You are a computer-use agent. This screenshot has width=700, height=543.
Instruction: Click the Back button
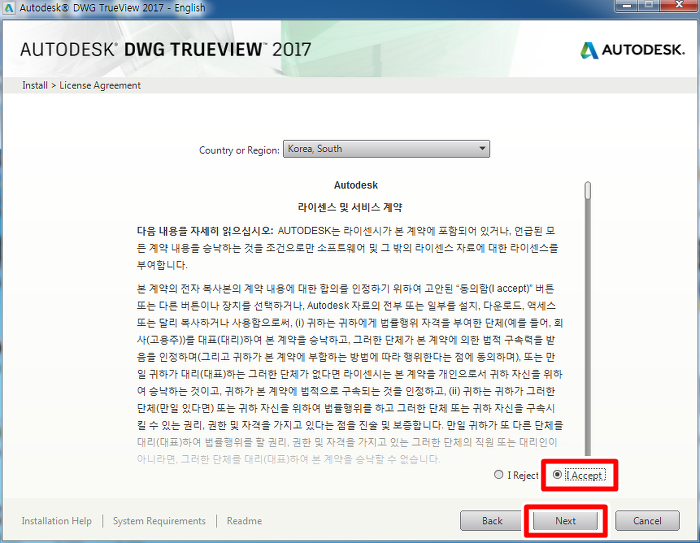(492, 521)
